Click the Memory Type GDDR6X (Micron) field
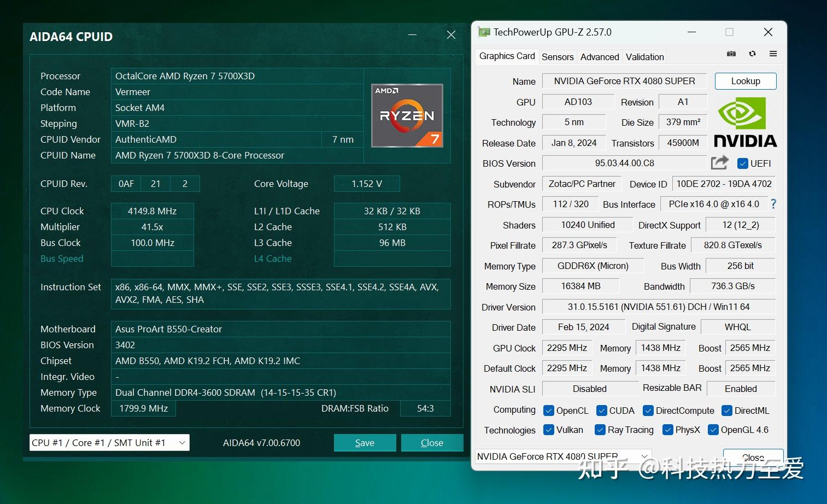Screen dimensions: 827x504 (593, 266)
